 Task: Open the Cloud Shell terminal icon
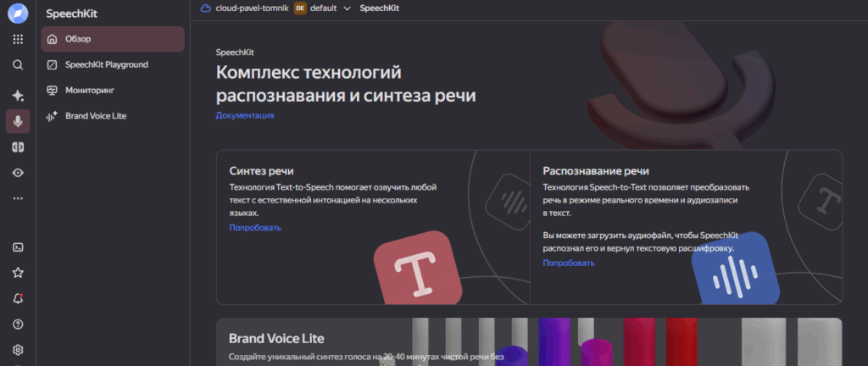click(18, 247)
